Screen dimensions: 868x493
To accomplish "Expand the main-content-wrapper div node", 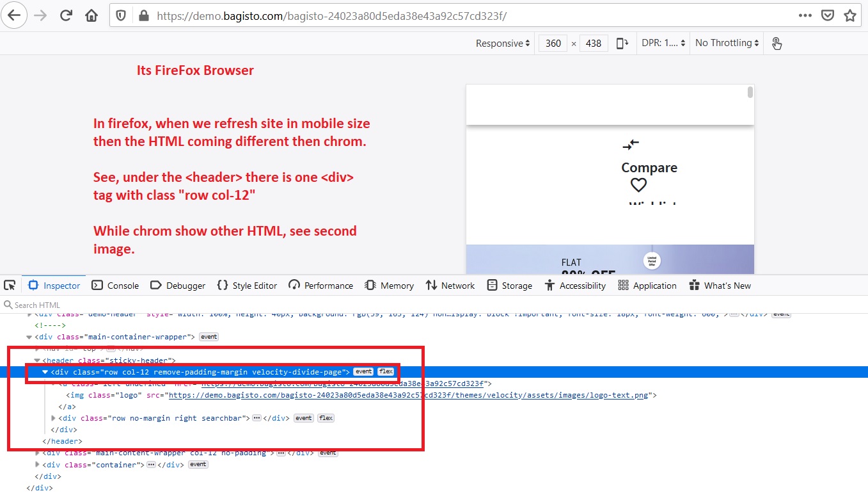I will [38, 453].
